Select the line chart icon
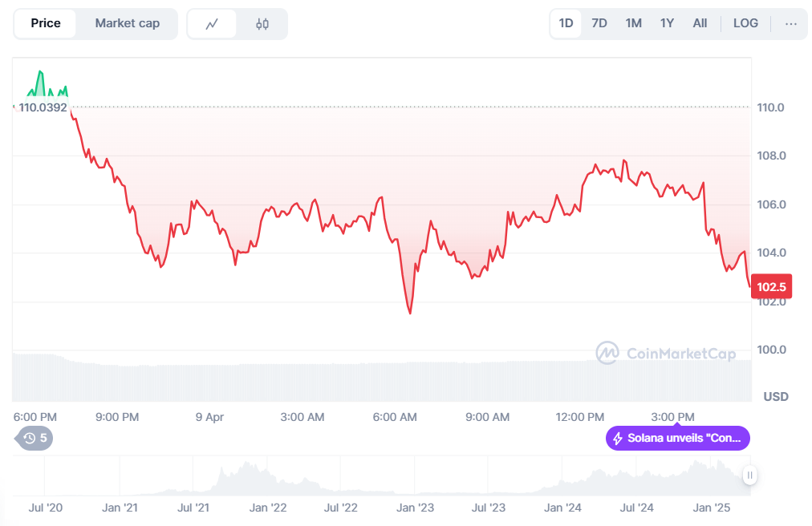This screenshot has height=526, width=812. 212,23
